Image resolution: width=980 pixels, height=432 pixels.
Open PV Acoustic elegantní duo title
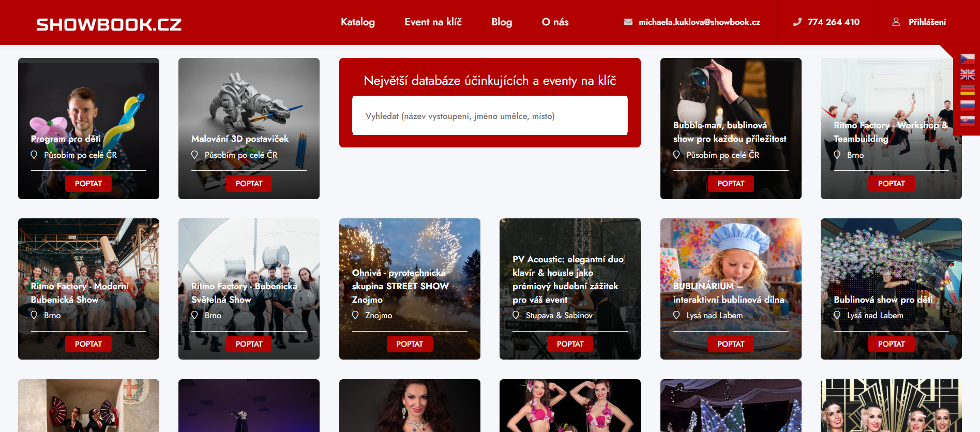(568, 279)
